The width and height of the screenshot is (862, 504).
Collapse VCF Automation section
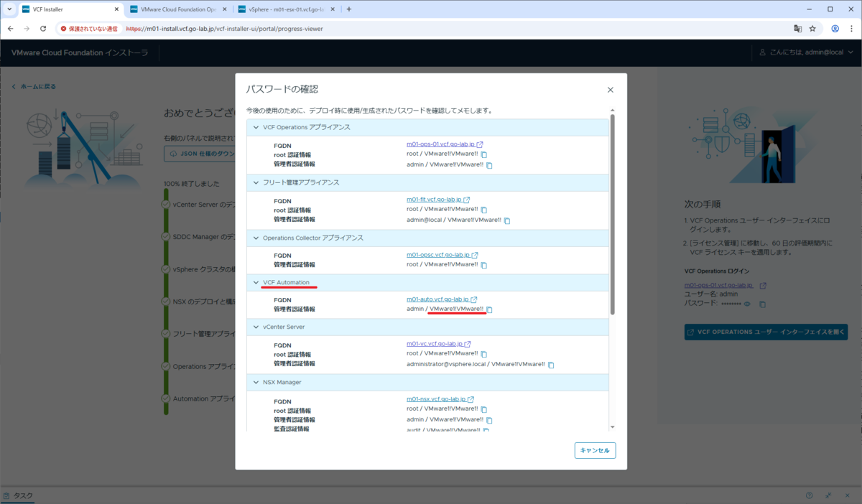256,282
